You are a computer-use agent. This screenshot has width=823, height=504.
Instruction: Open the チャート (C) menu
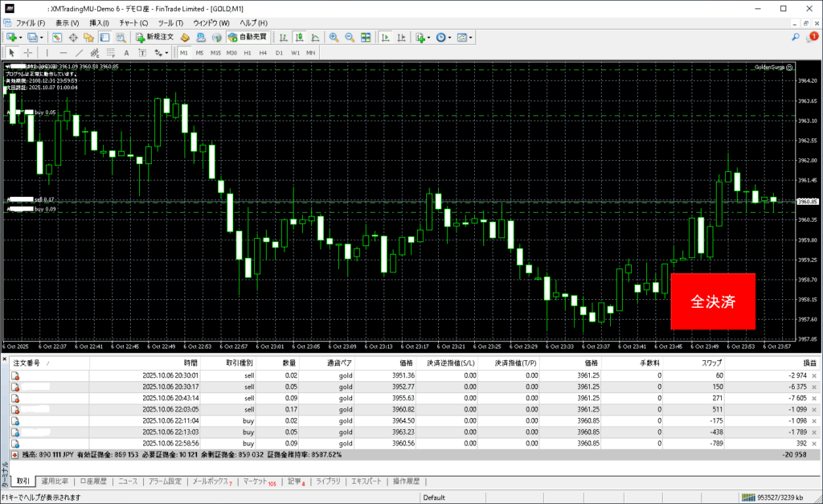click(133, 23)
